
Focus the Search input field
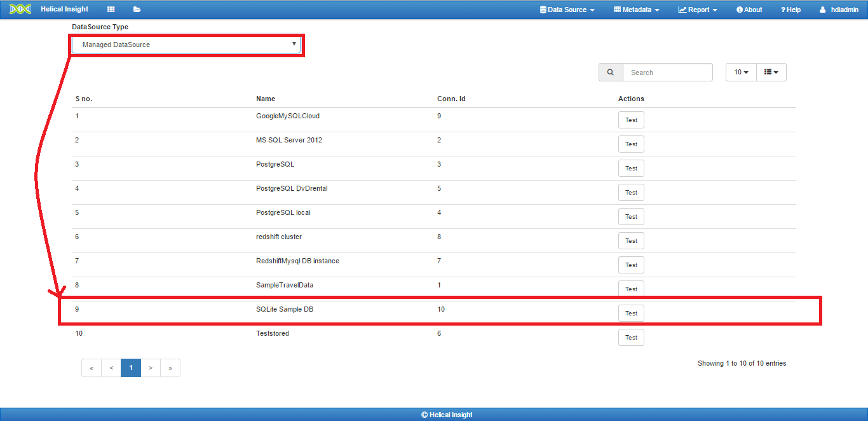(668, 72)
